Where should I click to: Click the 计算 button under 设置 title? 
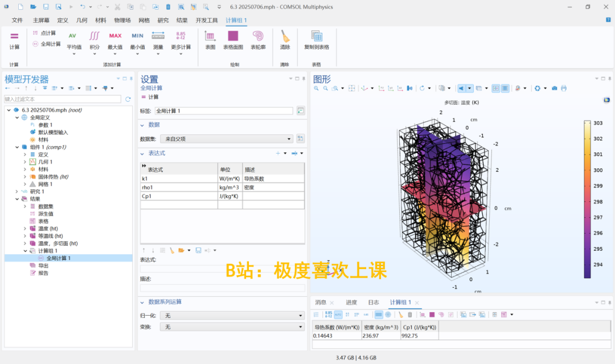coord(150,97)
